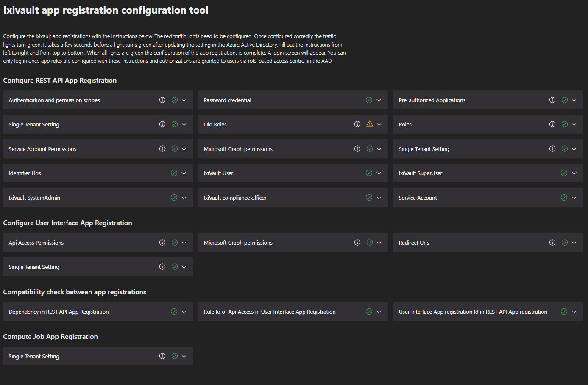Image resolution: width=588 pixels, height=385 pixels.
Task: Expand IxiVault SuperUser chevron
Action: coord(574,173)
